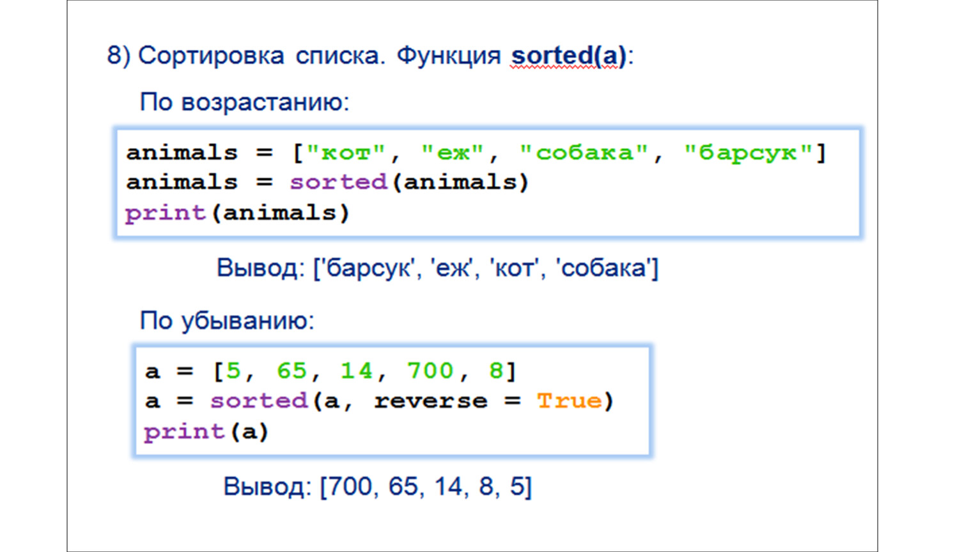Click the output "Вывод: ['барсук', 'еж', 'кот', 'собака']"
This screenshot has width=980, height=552.
(437, 268)
